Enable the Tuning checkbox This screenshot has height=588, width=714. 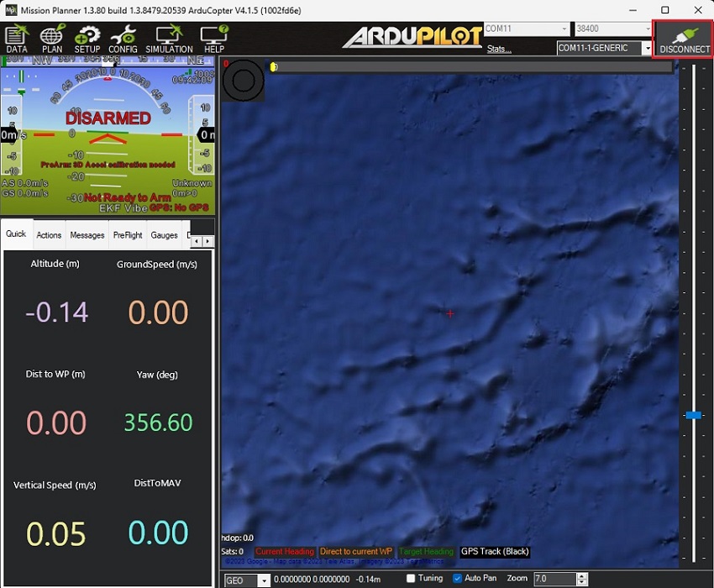point(411,579)
